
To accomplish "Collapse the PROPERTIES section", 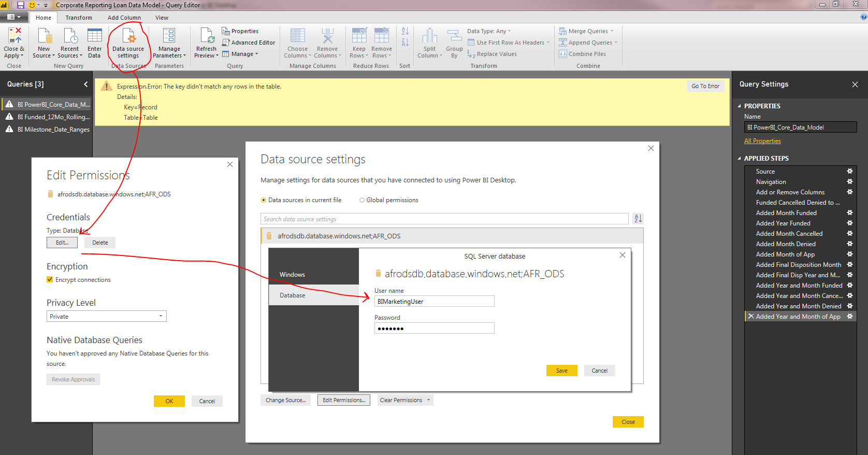I will (x=740, y=106).
